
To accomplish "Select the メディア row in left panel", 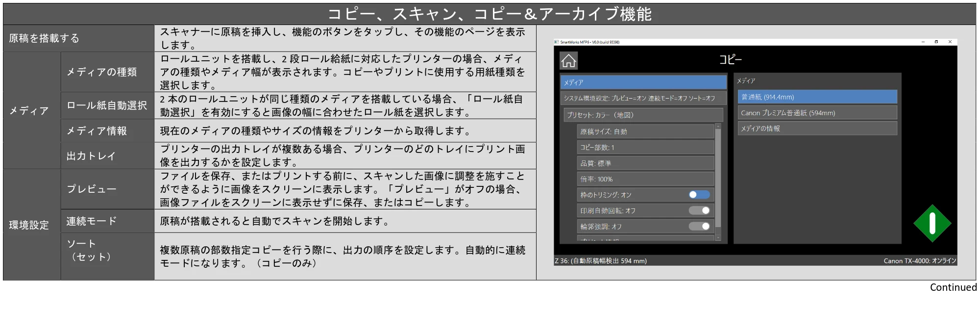I will point(643,82).
